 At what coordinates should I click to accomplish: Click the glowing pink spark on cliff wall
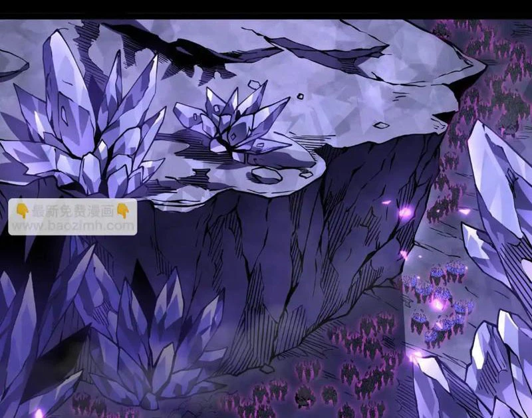404,212
